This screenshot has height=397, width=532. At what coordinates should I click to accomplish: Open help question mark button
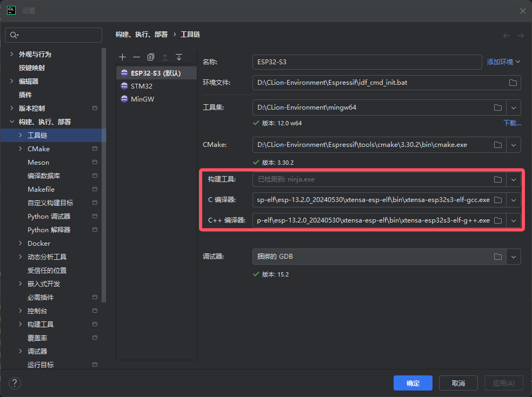point(15,383)
